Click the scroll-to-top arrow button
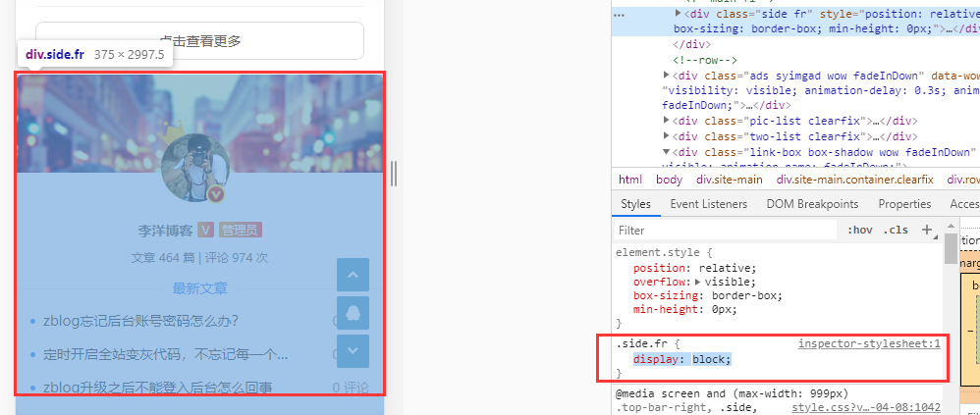This screenshot has width=980, height=415. pos(353,275)
